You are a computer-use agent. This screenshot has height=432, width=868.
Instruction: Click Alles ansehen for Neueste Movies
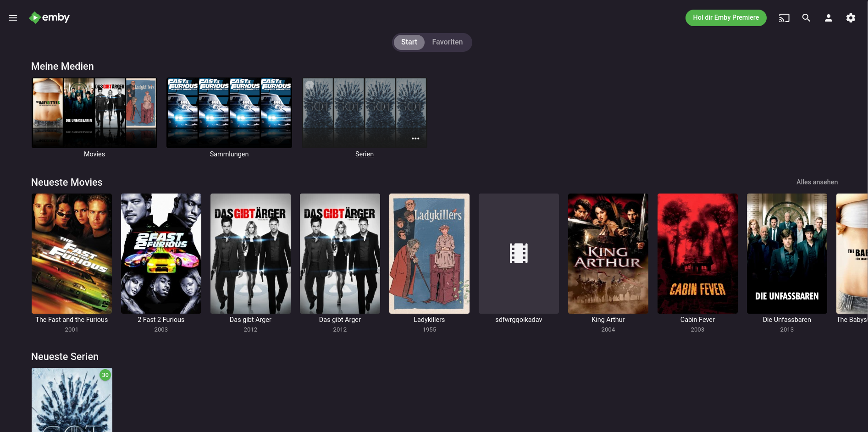click(817, 182)
